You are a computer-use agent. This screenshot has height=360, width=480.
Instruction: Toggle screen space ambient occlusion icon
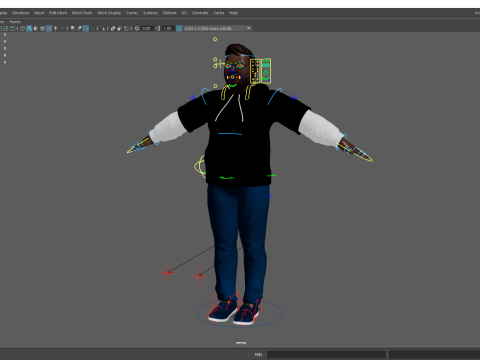pyautogui.click(x=72, y=28)
